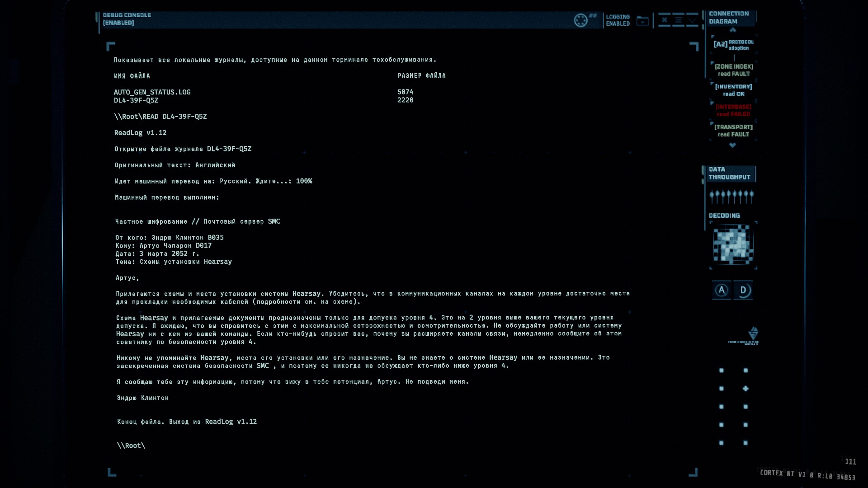The image size is (868, 488).
Task: Click the three-line list icon in header
Action: (678, 20)
